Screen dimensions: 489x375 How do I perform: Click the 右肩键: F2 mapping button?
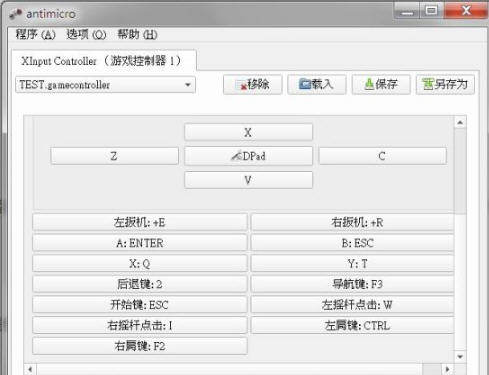pyautogui.click(x=140, y=346)
